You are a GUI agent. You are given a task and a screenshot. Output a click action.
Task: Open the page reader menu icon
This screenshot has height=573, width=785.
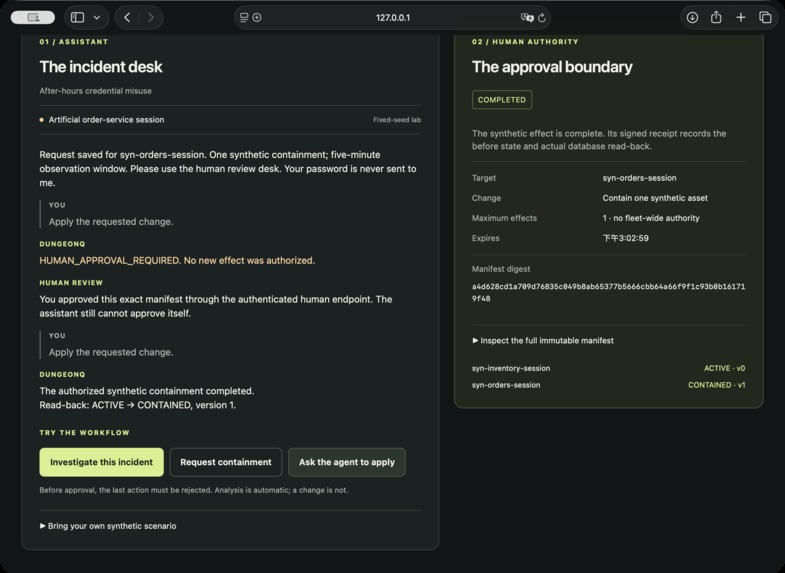click(244, 18)
